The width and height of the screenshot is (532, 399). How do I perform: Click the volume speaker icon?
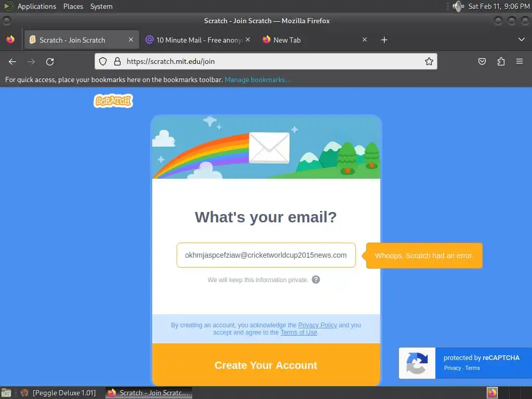pyautogui.click(x=458, y=6)
